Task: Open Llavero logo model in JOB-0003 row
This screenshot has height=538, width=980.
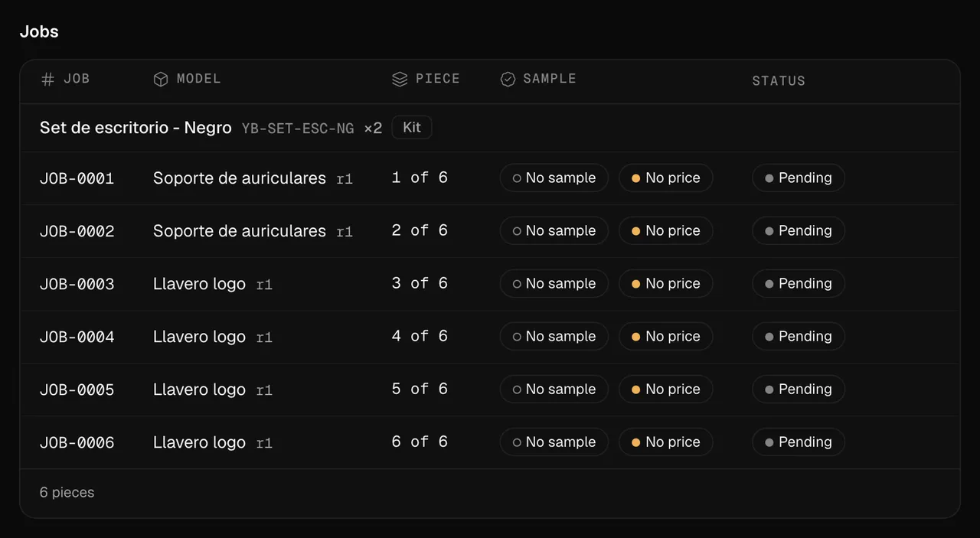Action: (x=199, y=283)
